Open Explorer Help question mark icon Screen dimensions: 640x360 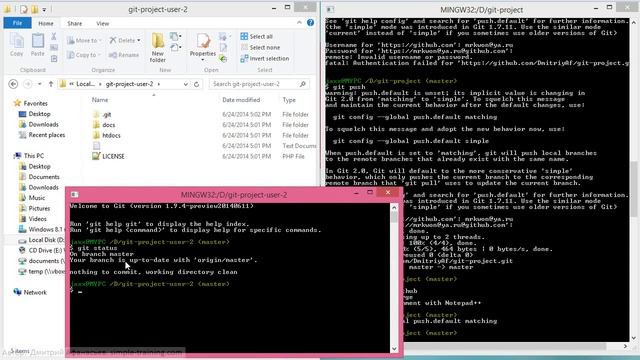310,23
